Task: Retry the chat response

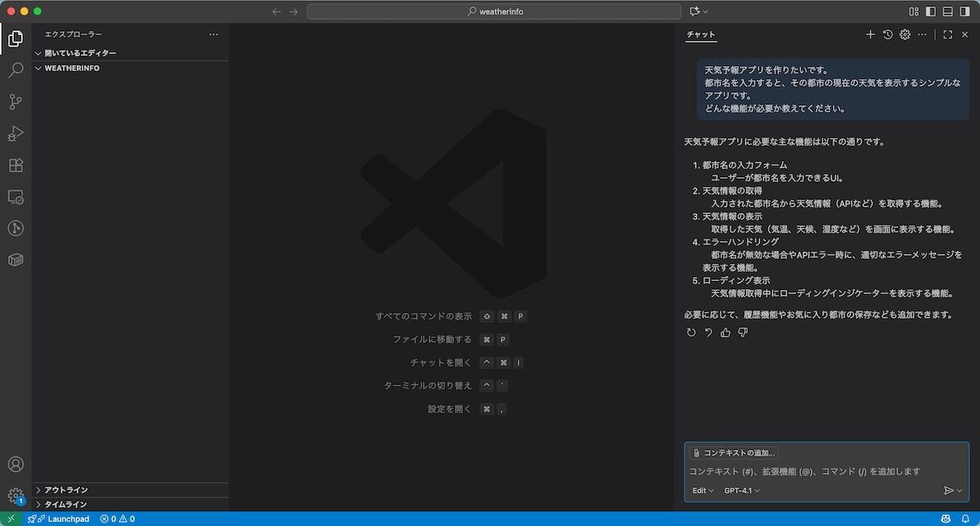Action: click(692, 332)
